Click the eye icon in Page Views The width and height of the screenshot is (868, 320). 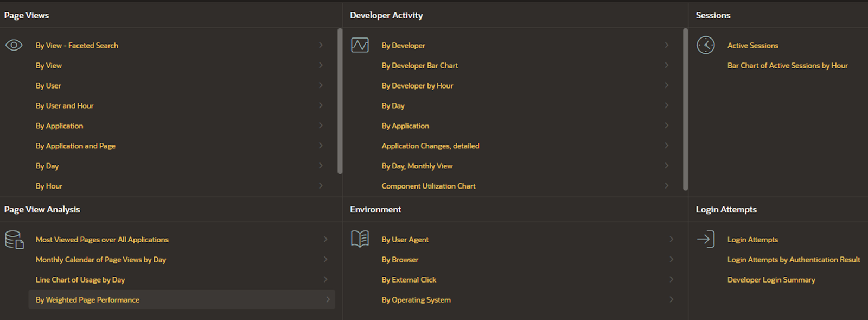(x=14, y=45)
